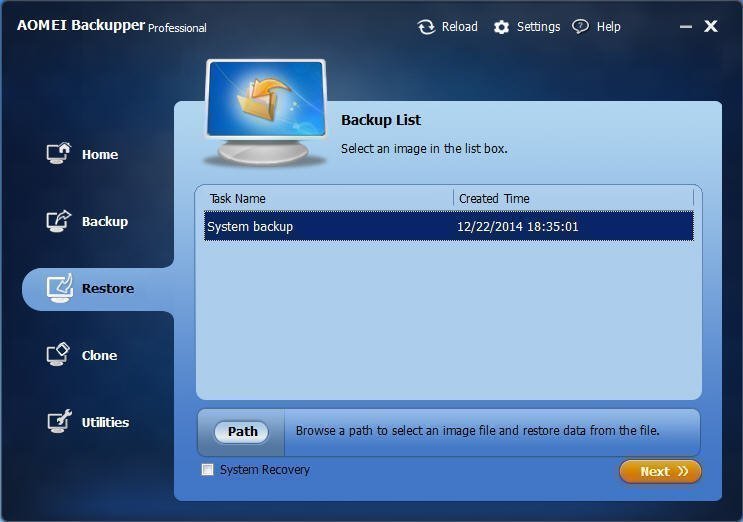Click the Home monitor icon in sidebar
The width and height of the screenshot is (743, 522).
click(59, 153)
